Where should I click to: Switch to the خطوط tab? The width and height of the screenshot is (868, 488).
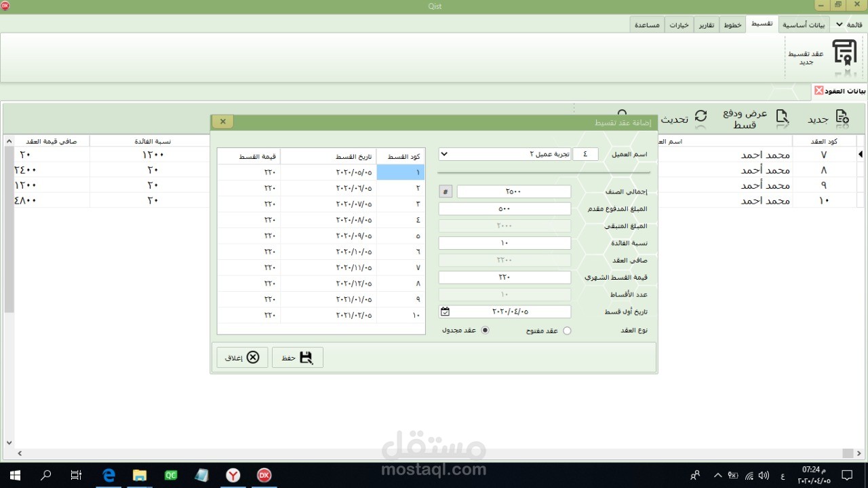pyautogui.click(x=732, y=24)
